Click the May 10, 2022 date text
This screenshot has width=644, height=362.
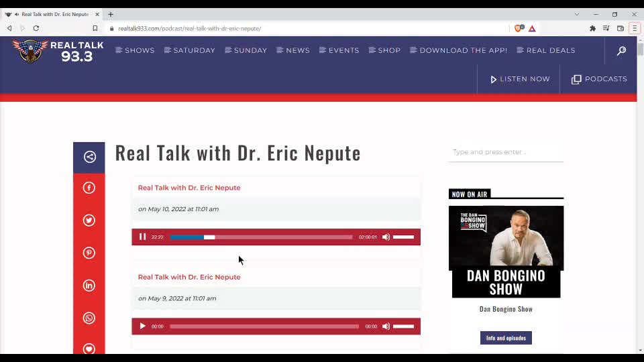[178, 209]
